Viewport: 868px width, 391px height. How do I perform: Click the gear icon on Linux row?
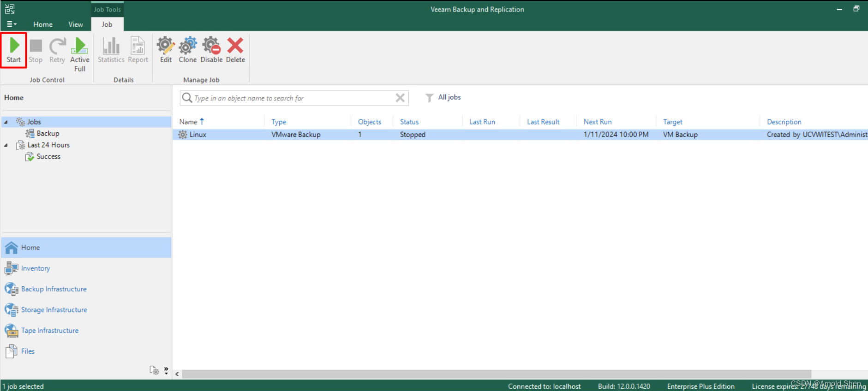click(183, 135)
